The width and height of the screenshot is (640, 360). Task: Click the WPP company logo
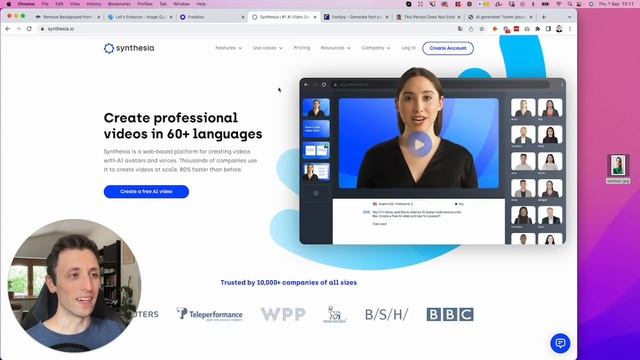[x=283, y=314]
